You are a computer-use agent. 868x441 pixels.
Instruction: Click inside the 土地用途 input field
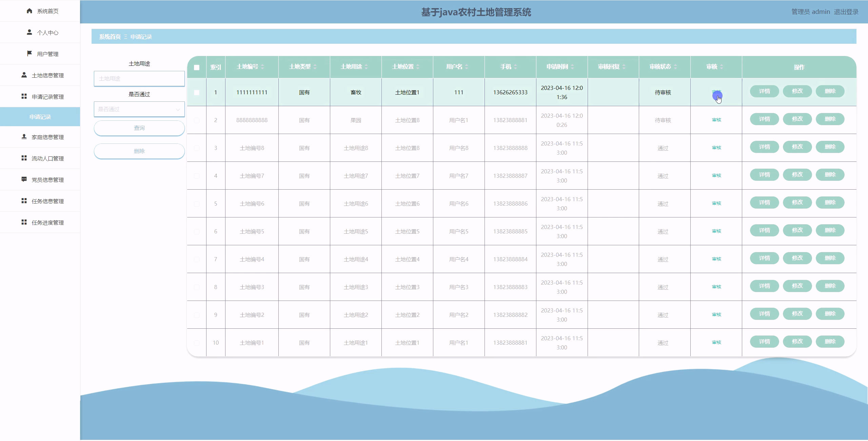[x=139, y=78]
